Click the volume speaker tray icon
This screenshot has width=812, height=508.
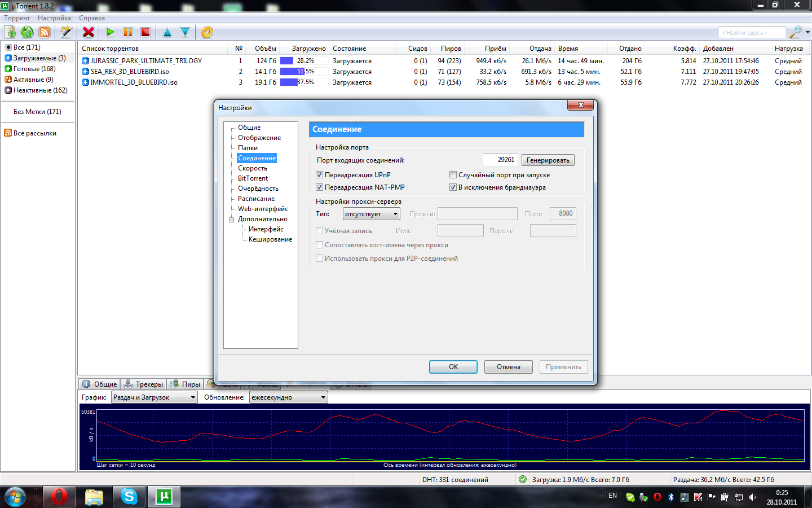(752, 497)
